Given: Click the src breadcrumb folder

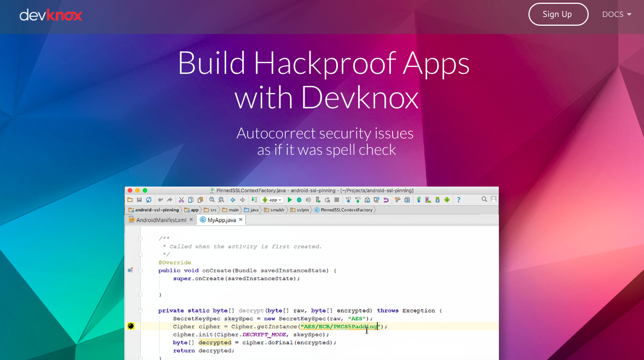Looking at the screenshot, I should point(210,210).
